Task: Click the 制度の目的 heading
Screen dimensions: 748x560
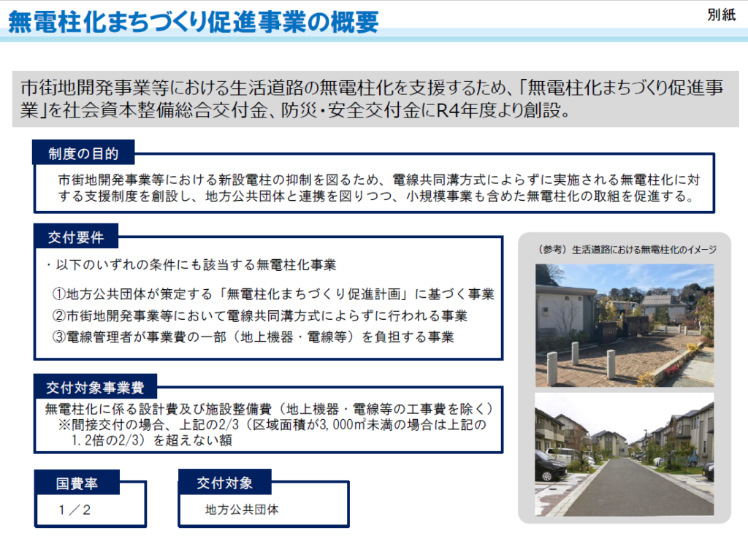Action: coord(83,153)
